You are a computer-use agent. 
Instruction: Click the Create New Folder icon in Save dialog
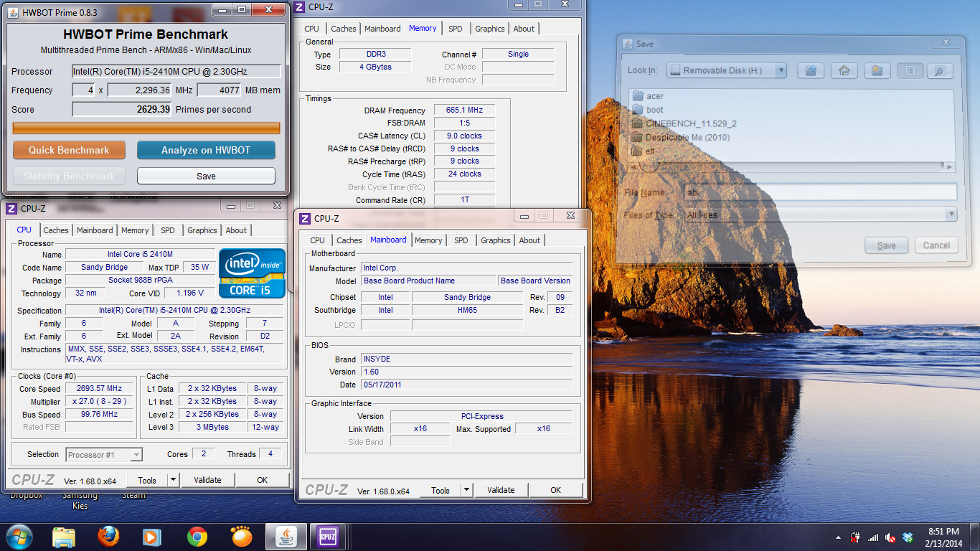(877, 70)
